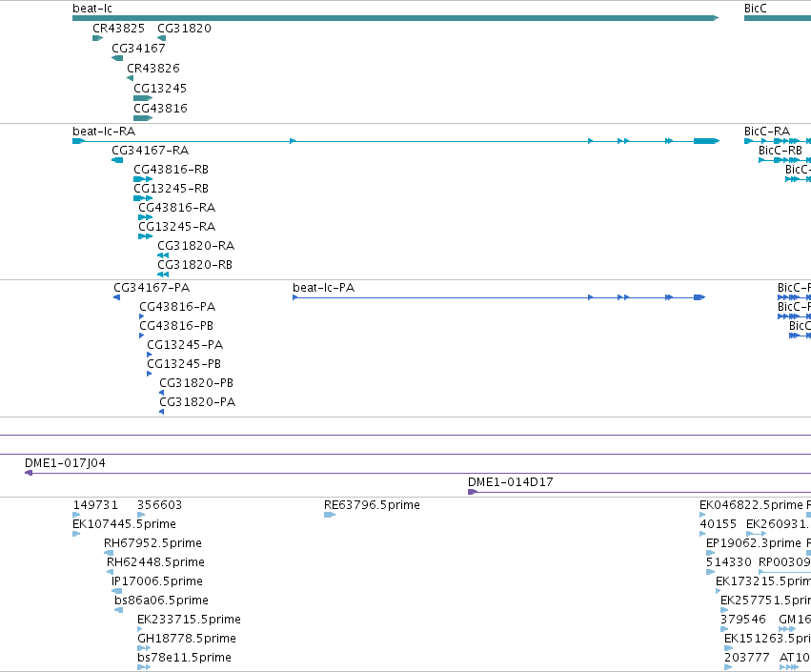Click the IP17006.5prime EST
The image size is (811, 672).
coord(117,591)
